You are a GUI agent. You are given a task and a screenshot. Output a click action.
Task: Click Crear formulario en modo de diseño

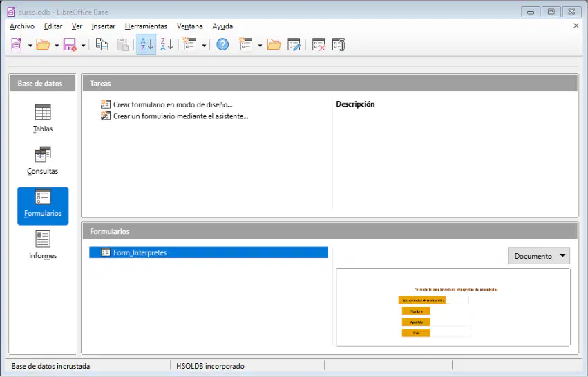(167, 104)
